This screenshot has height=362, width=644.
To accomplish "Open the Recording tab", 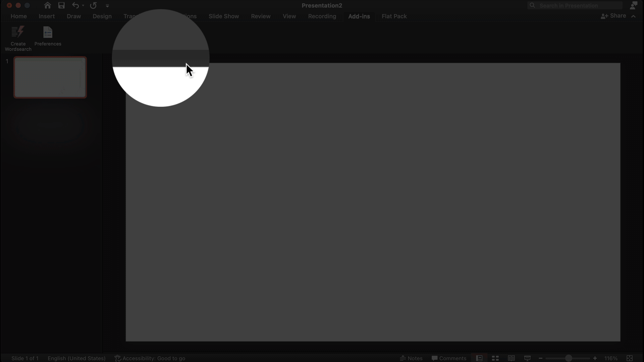I will [322, 16].
